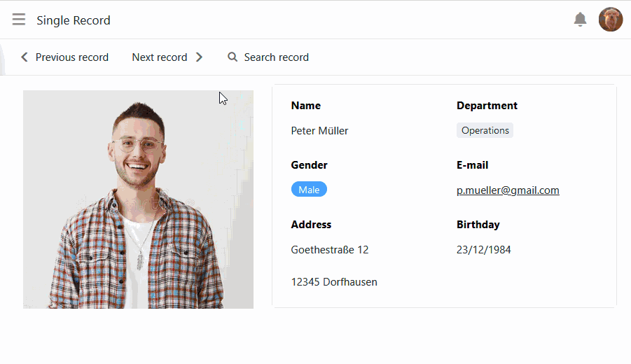The width and height of the screenshot is (631, 364).
Task: Click the birthday date 23/12/1984
Action: point(483,250)
